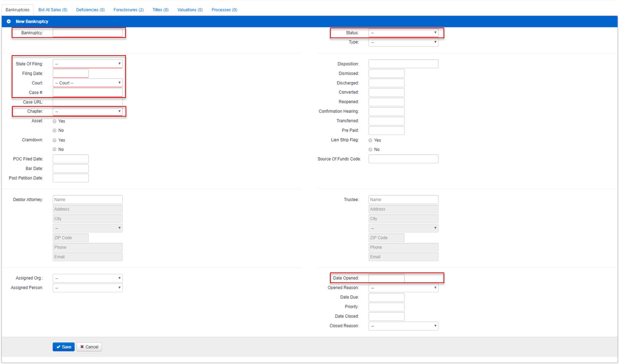619x364 pixels.
Task: Open the Titles (0) tab
Action: click(x=160, y=10)
